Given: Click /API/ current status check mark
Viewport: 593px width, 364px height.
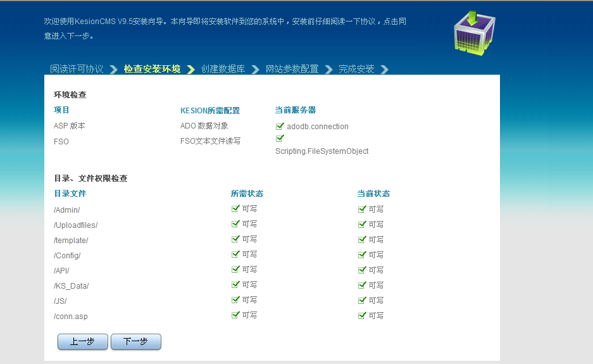Looking at the screenshot, I should point(362,270).
